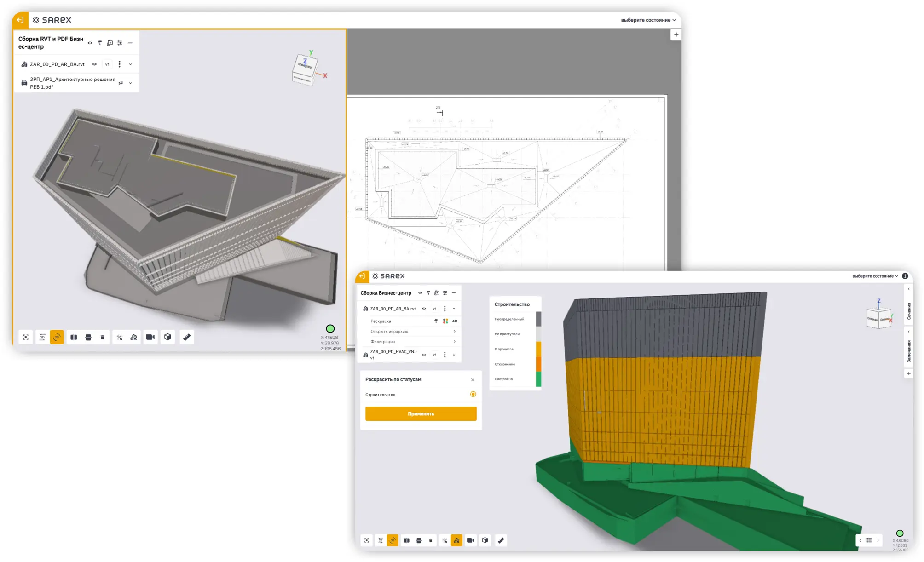Switch to 2D view in upper window toolbar

click(42, 337)
